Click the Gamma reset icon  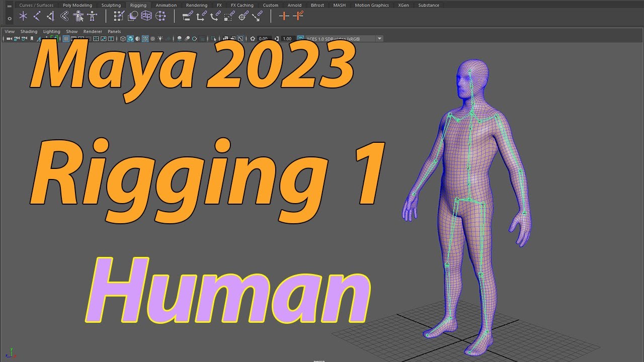[x=277, y=38]
